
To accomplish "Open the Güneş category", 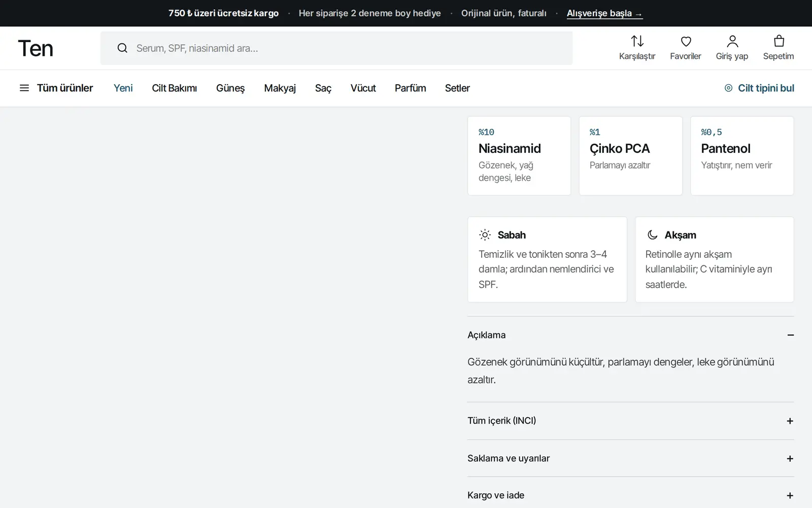I will point(230,88).
